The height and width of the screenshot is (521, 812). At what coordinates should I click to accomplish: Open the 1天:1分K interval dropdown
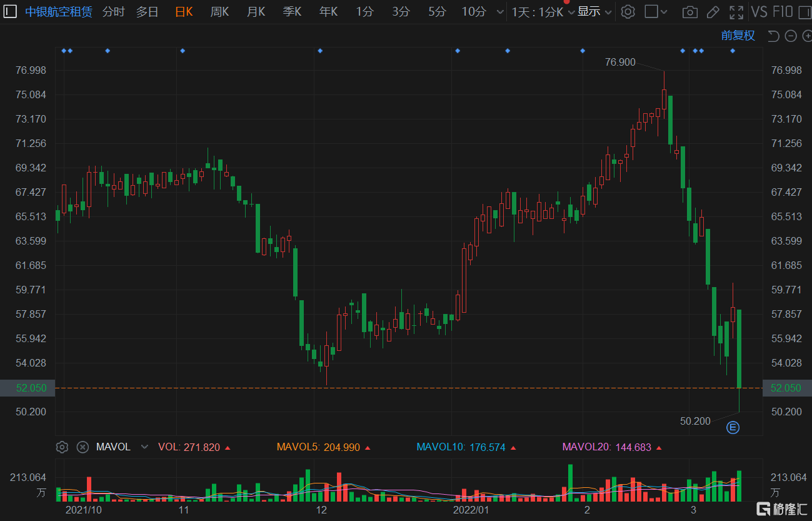(543, 12)
